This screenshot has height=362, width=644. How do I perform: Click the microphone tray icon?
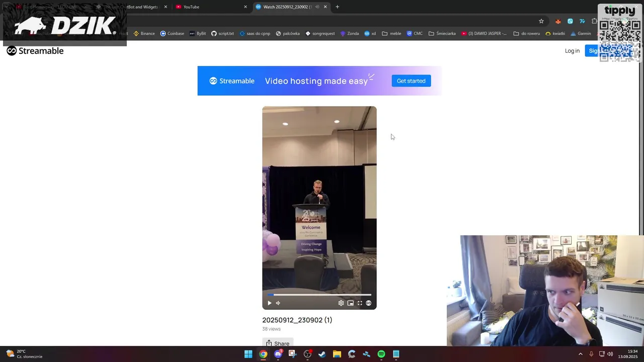(591, 354)
